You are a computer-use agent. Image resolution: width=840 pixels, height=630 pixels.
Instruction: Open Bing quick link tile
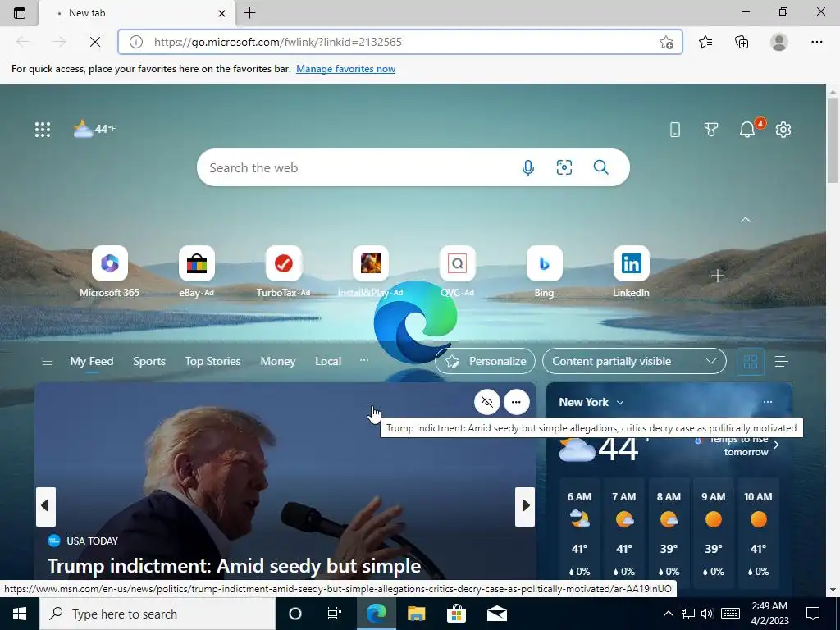click(545, 272)
